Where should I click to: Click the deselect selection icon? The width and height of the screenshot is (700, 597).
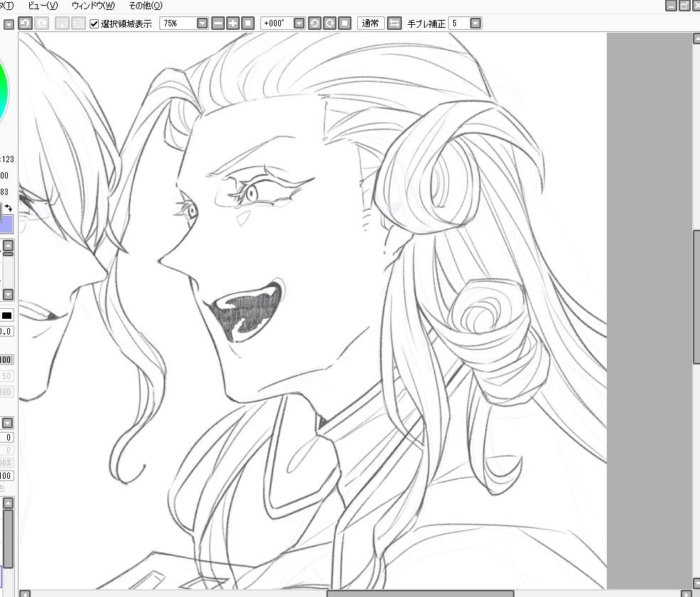(x=62, y=23)
